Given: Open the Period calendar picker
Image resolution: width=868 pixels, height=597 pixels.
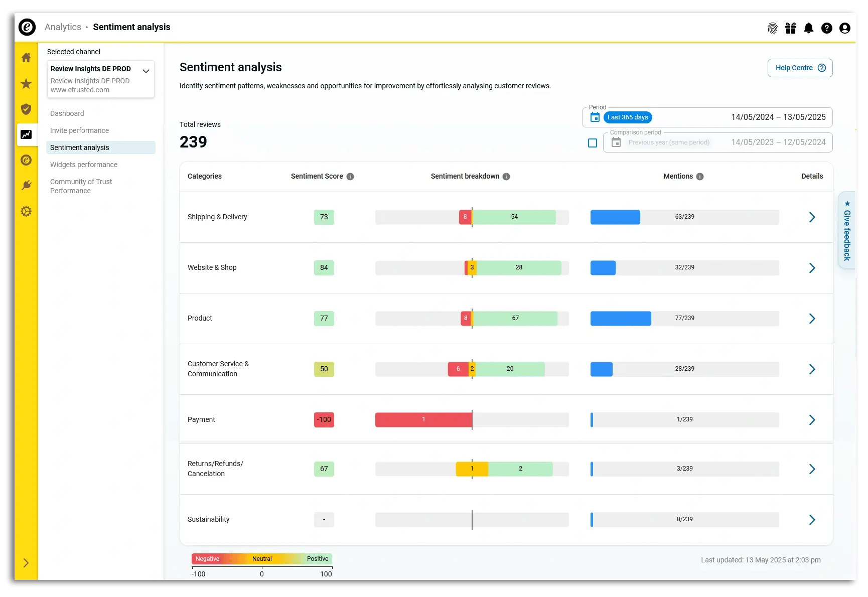Looking at the screenshot, I should pyautogui.click(x=595, y=117).
